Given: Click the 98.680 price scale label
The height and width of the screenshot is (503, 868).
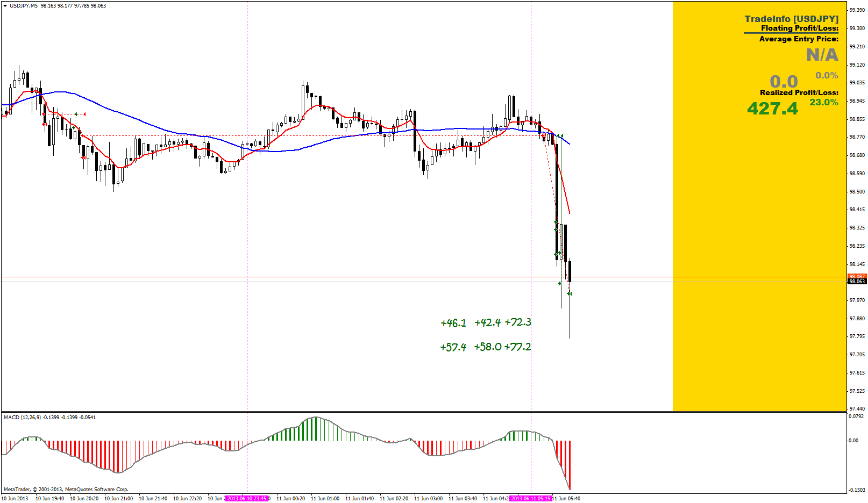Looking at the screenshot, I should click(857, 155).
